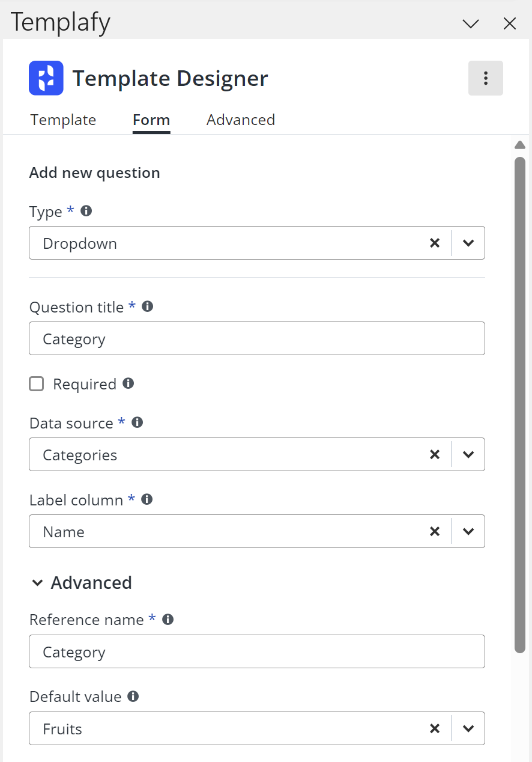Open the Default value dropdown arrow
Screen dimensions: 532x762
coord(468,728)
